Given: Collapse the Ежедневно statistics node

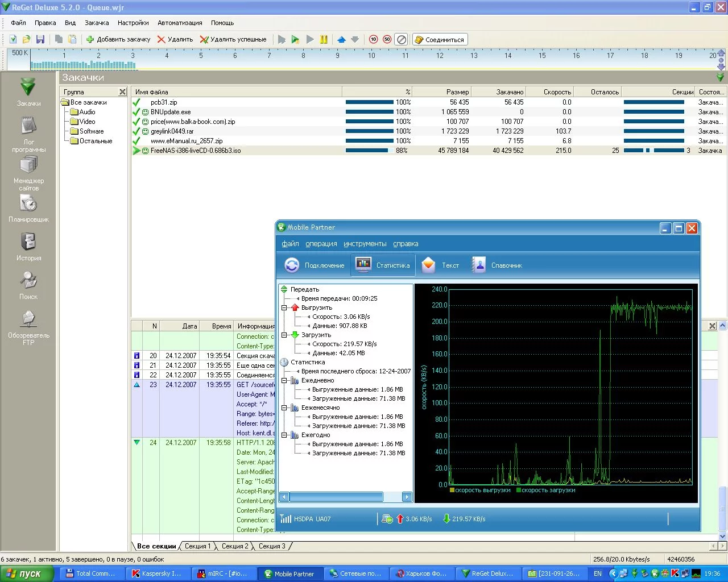Looking at the screenshot, I should point(284,380).
